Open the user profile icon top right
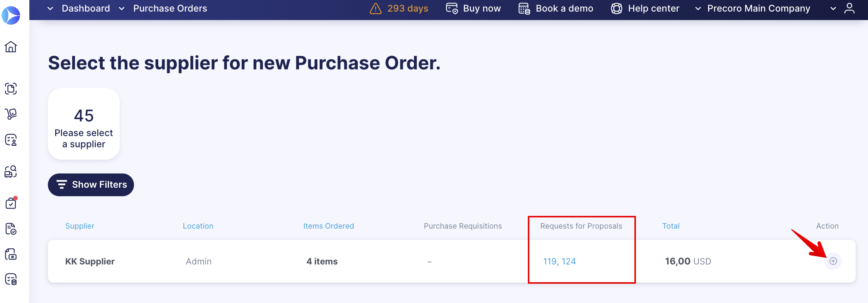This screenshot has width=868, height=303. coord(849,8)
